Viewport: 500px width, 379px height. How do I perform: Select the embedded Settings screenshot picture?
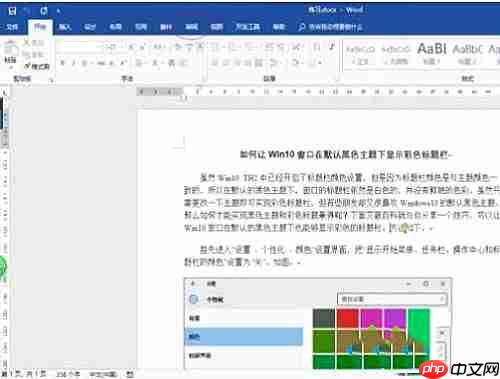coord(318,323)
